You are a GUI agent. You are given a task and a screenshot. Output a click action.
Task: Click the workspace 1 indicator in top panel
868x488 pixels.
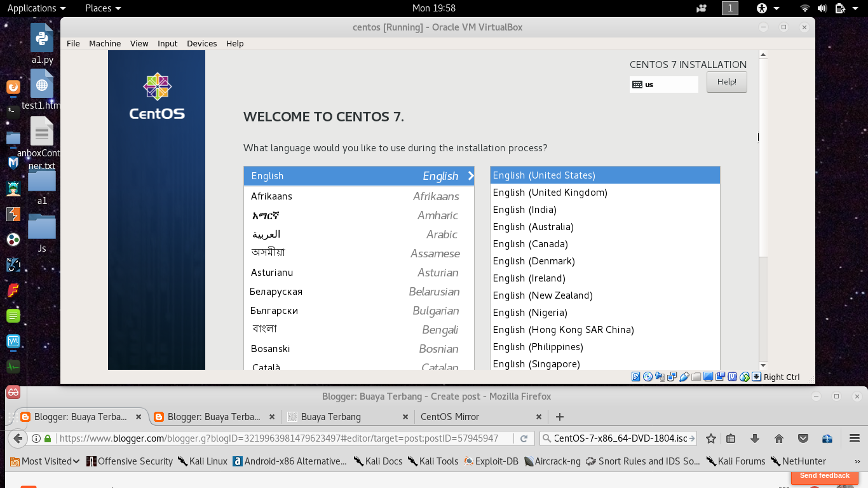(730, 8)
